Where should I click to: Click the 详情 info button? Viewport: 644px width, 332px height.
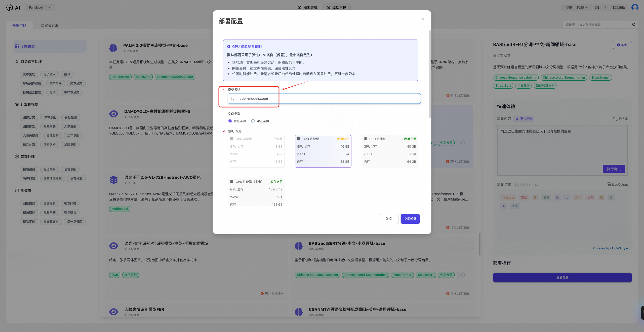[x=622, y=45]
